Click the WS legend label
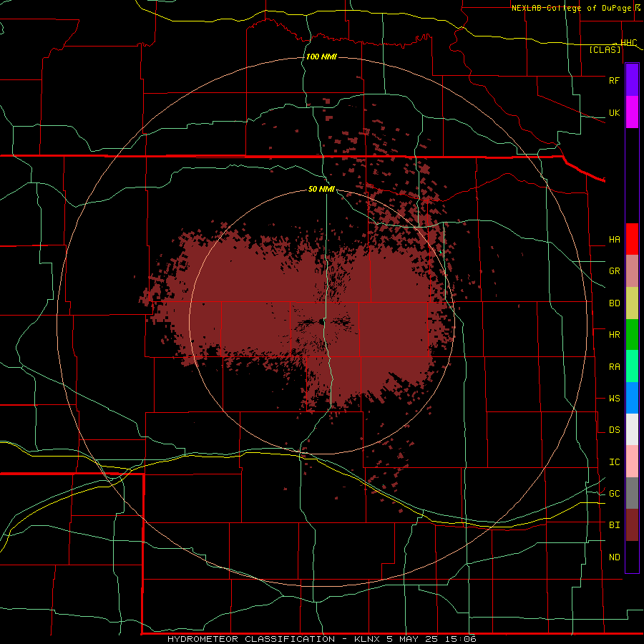This screenshot has width=644, height=644. tap(614, 398)
